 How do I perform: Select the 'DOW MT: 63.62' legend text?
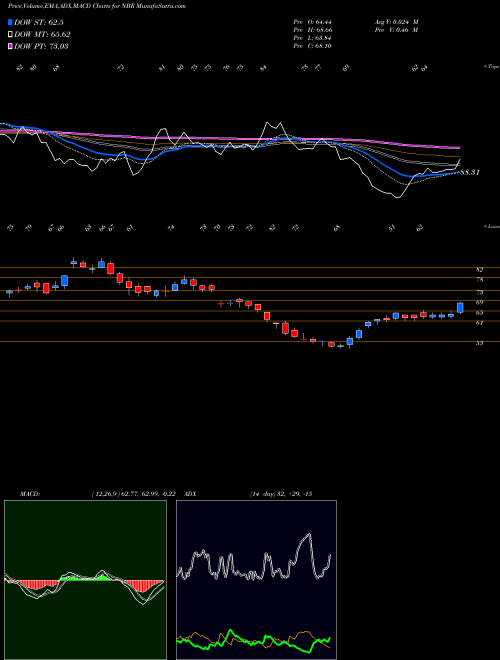point(42,35)
